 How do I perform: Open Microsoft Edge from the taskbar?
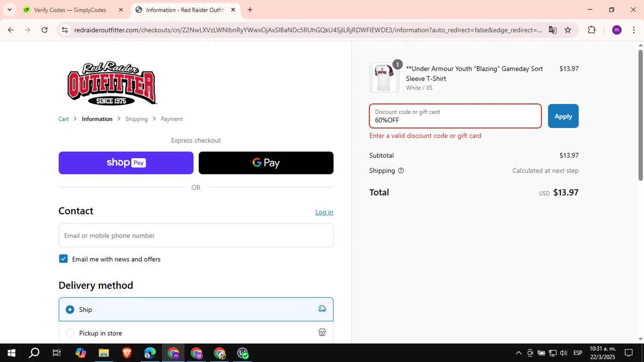150,353
